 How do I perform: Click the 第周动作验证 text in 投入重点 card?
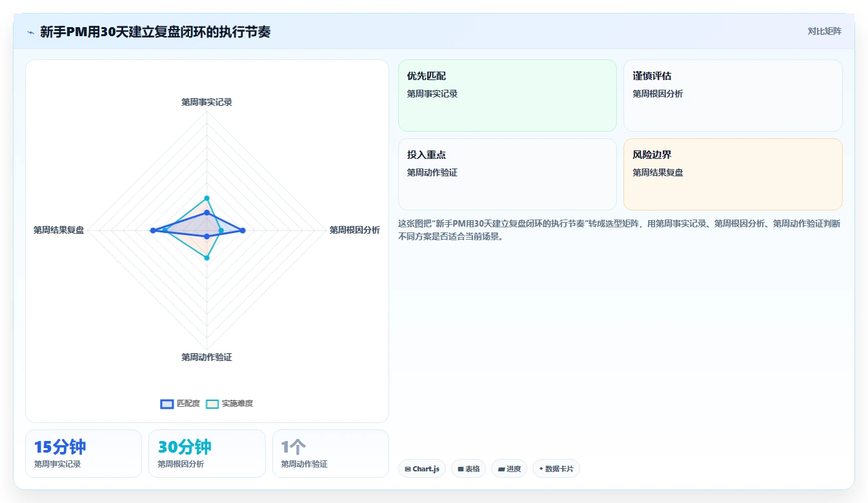[432, 172]
